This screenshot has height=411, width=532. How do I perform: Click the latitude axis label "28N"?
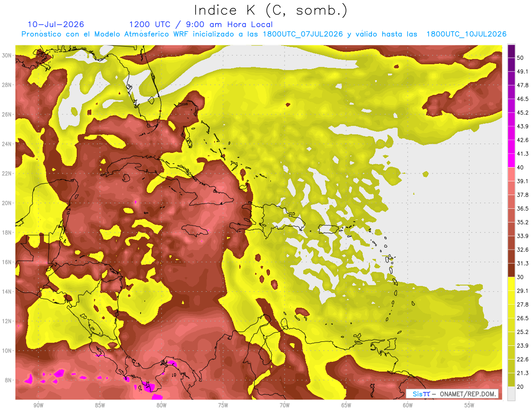tap(7, 85)
